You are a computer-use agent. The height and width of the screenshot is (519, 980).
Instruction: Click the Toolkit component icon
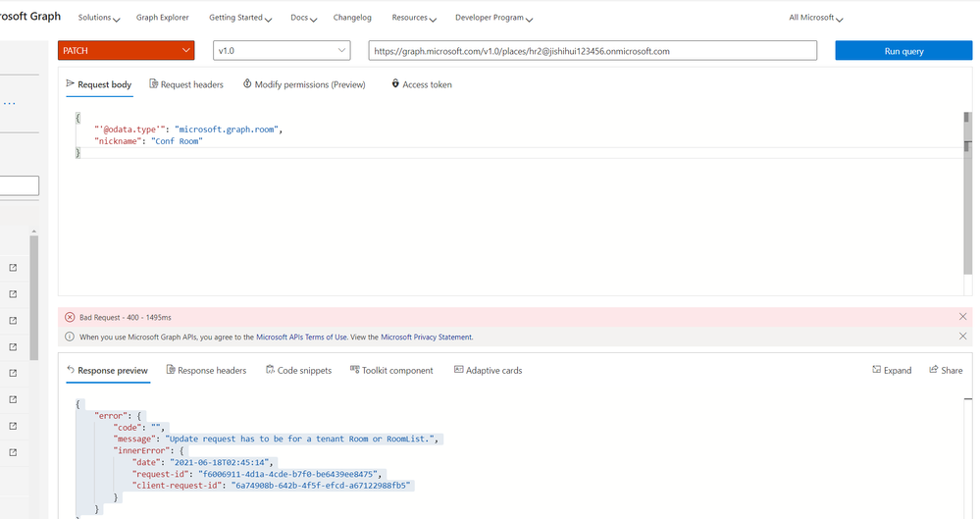(x=354, y=369)
